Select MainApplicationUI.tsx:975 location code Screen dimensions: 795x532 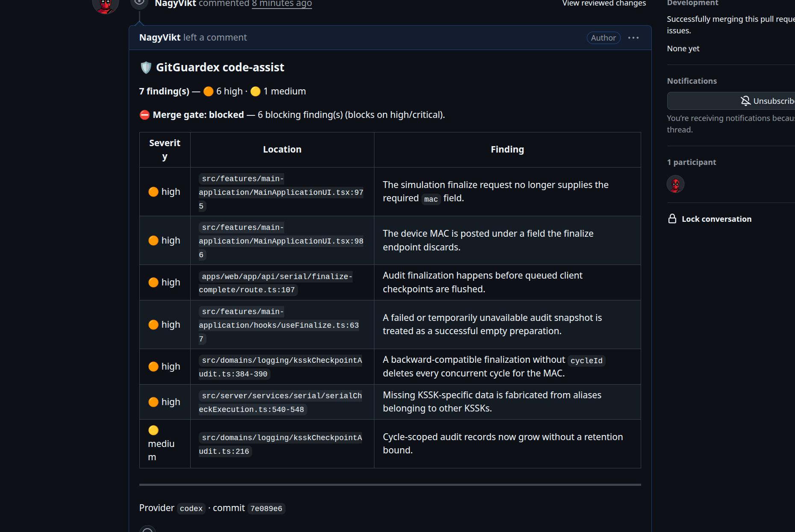(x=281, y=192)
